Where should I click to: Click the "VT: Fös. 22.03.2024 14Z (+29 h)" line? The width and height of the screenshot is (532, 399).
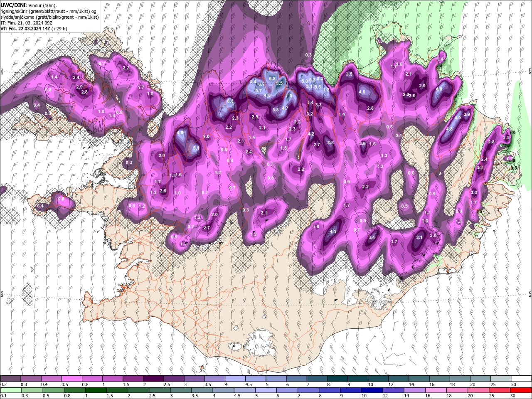click(x=34, y=29)
